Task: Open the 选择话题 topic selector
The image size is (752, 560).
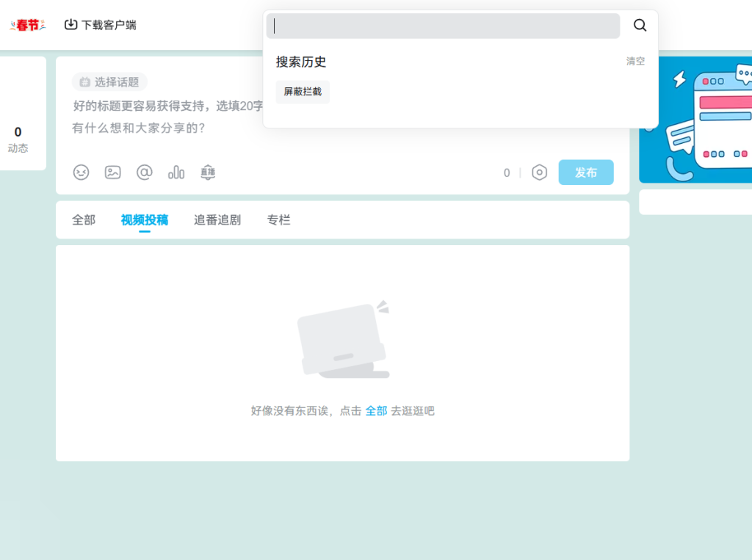Action: (110, 82)
